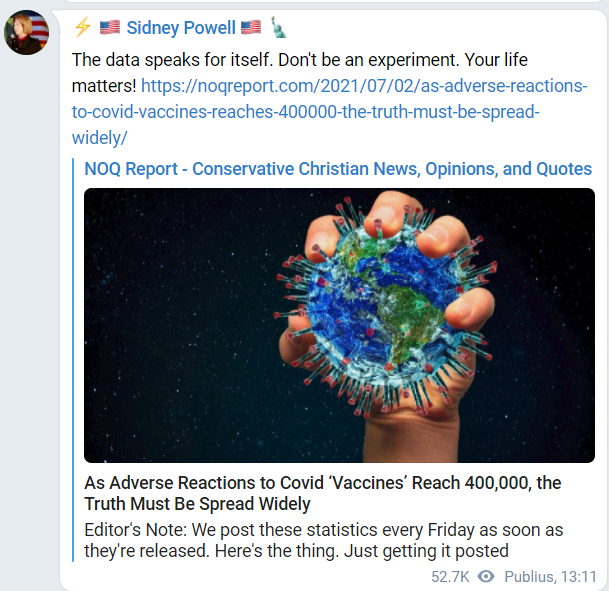This screenshot has width=609, height=591.
Task: Click the NOQ Report site name heading
Action: [x=338, y=168]
